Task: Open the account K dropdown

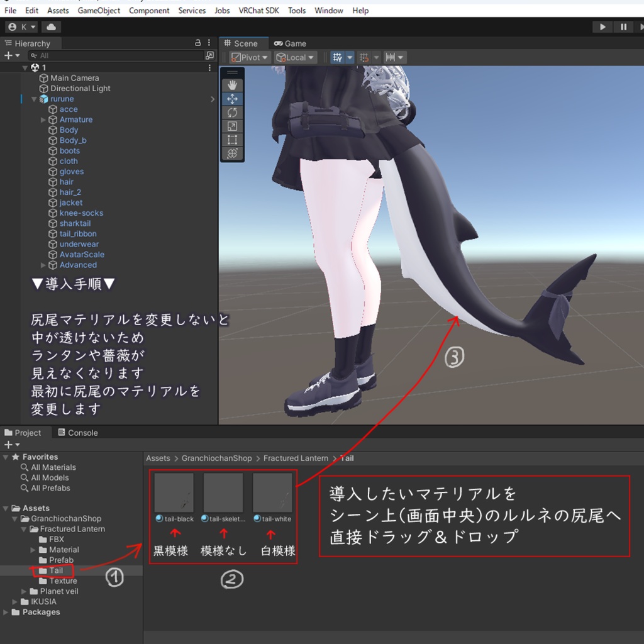Action: point(22,26)
